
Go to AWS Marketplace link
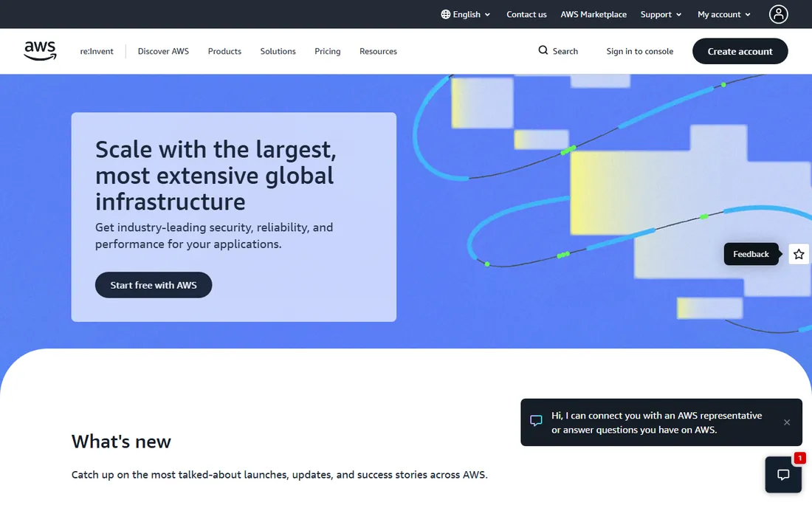tap(593, 15)
